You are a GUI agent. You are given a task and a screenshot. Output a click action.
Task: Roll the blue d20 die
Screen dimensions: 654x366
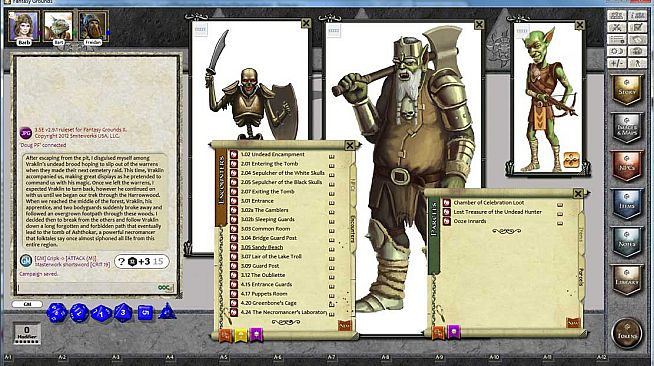pos(57,313)
